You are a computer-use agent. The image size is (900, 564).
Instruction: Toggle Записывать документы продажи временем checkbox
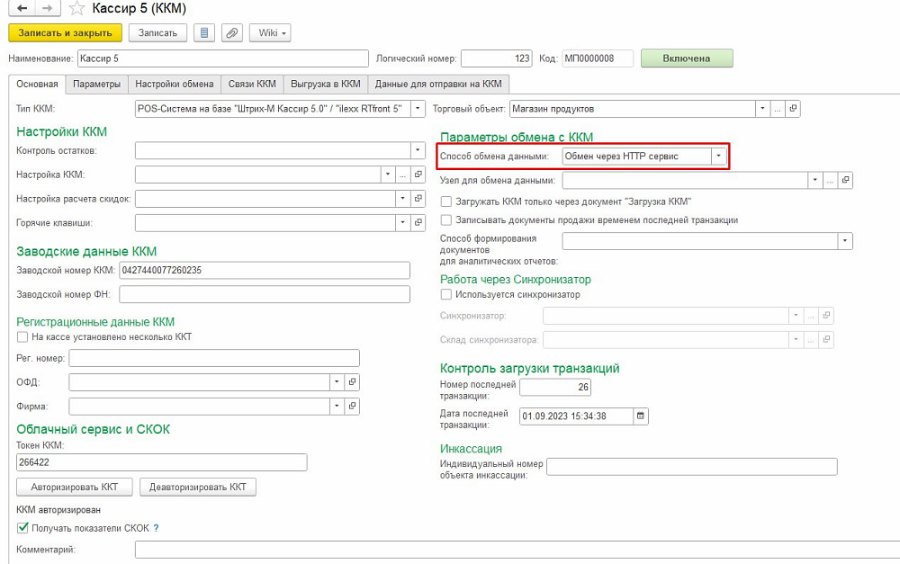(x=446, y=220)
